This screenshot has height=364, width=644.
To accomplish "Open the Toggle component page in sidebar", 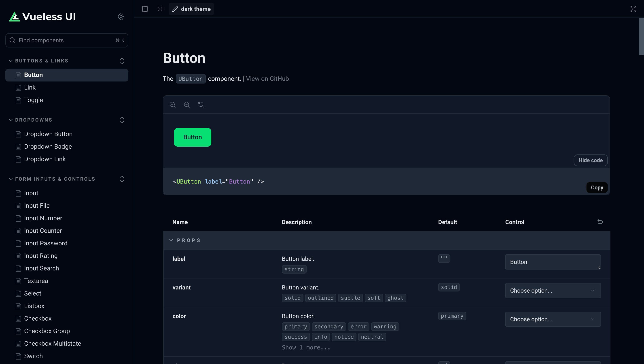I will tap(34, 100).
